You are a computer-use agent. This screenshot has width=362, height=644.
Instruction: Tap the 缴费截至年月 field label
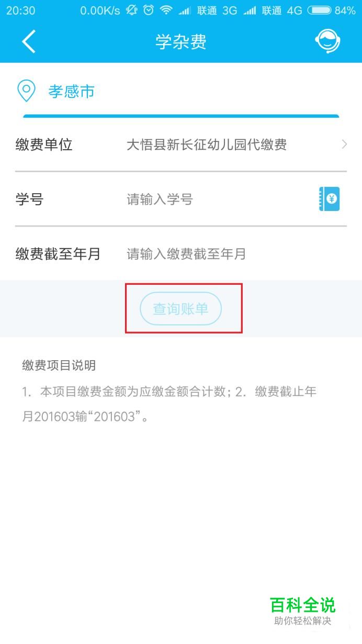(58, 254)
